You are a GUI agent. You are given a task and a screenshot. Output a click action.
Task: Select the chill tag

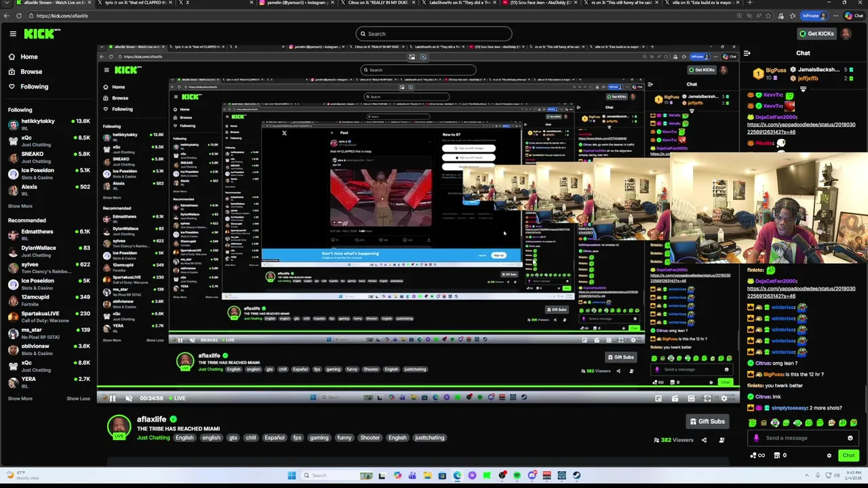click(251, 438)
